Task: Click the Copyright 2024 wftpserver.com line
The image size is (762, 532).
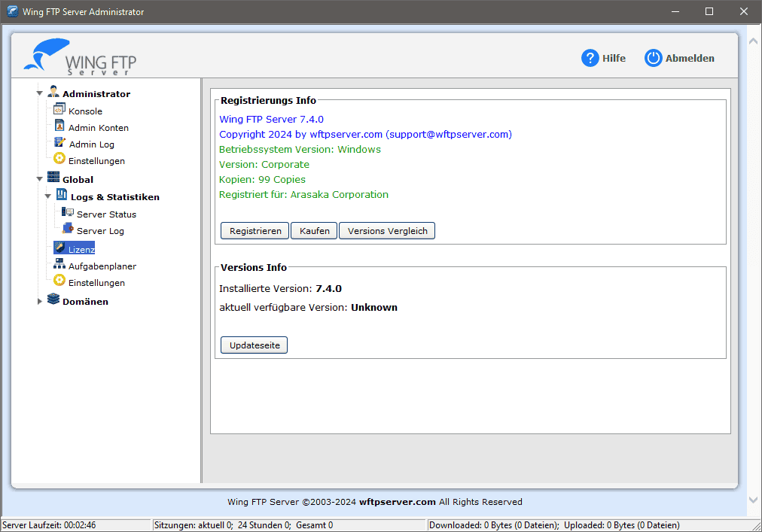Action: (365, 134)
